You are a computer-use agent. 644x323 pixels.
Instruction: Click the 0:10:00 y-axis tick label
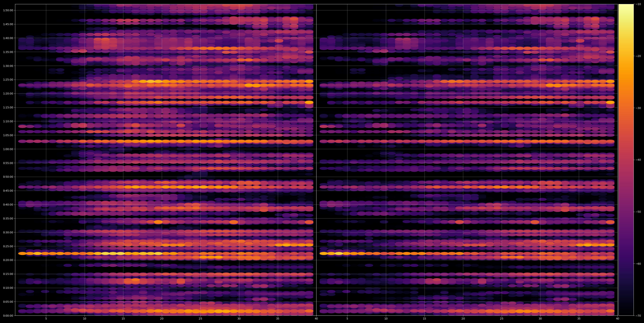click(8, 288)
